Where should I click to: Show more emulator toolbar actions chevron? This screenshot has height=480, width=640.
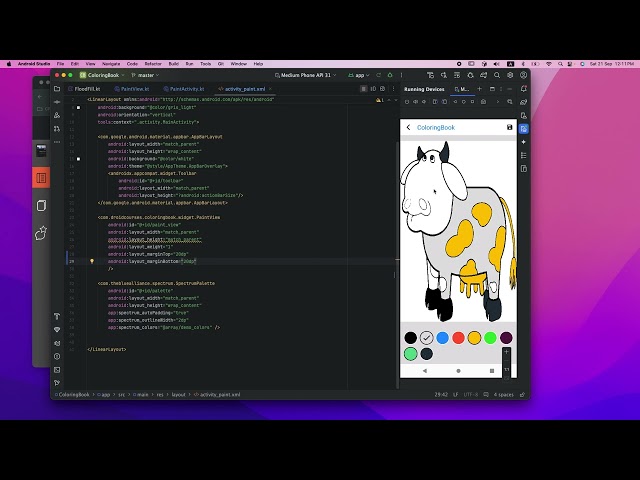[498, 102]
